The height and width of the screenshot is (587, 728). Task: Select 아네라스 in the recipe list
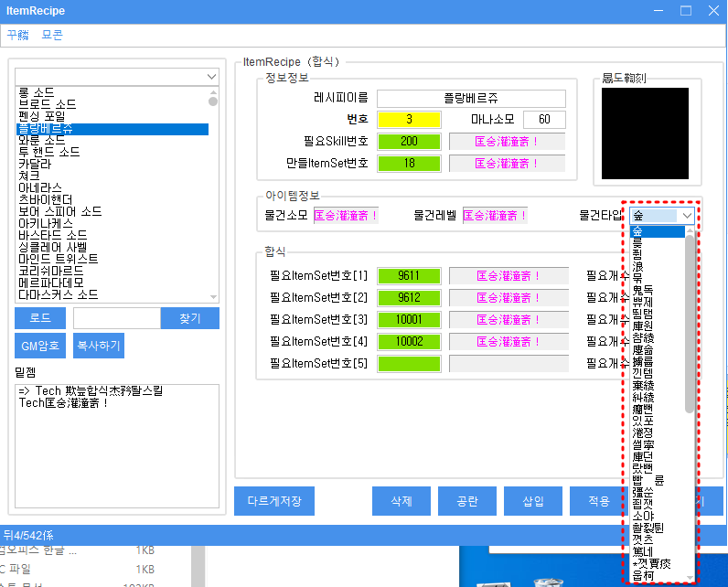[40, 187]
